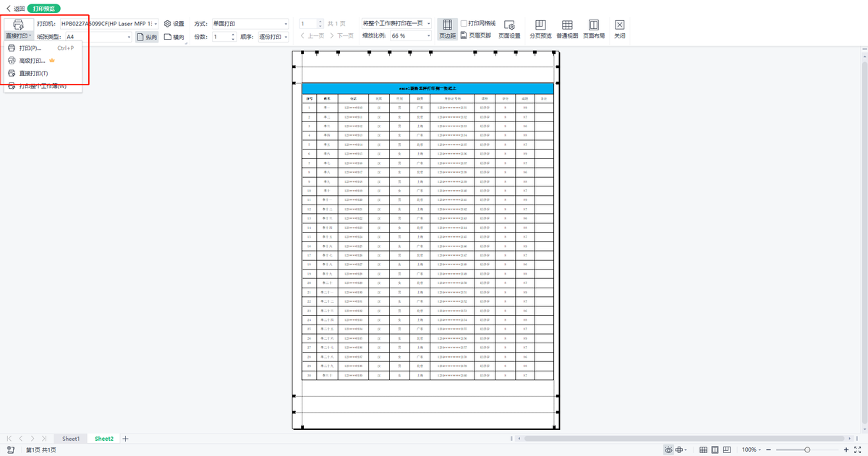Add a new sheet with plus icon
The height and width of the screenshot is (456, 868).
[x=125, y=439]
